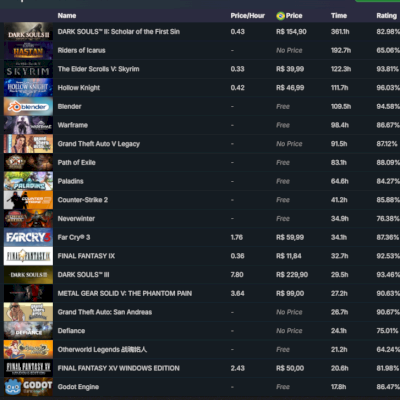Open the Paladins title link
Image resolution: width=400 pixels, height=400 pixels.
pos(70,181)
